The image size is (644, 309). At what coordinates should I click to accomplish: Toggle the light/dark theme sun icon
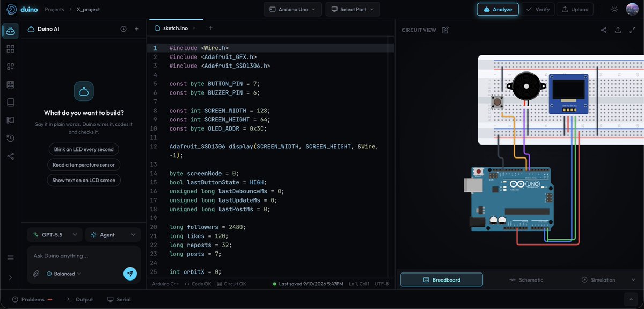tap(614, 9)
